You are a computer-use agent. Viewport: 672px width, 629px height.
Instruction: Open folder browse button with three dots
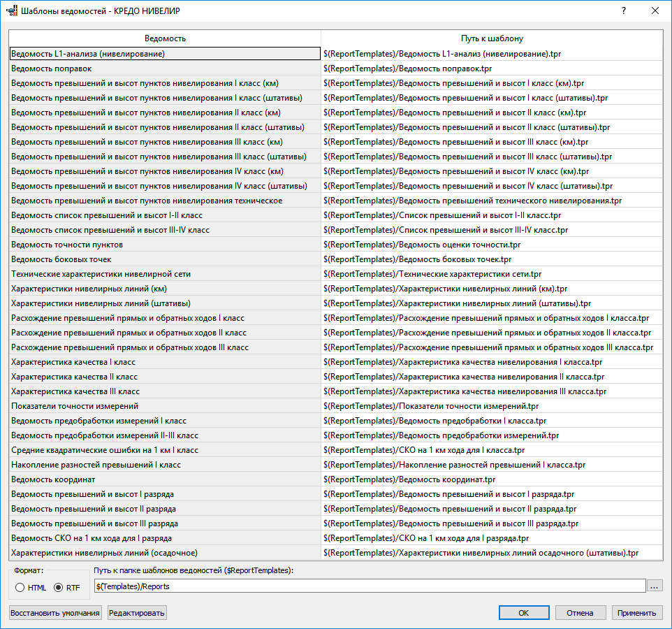(654, 586)
